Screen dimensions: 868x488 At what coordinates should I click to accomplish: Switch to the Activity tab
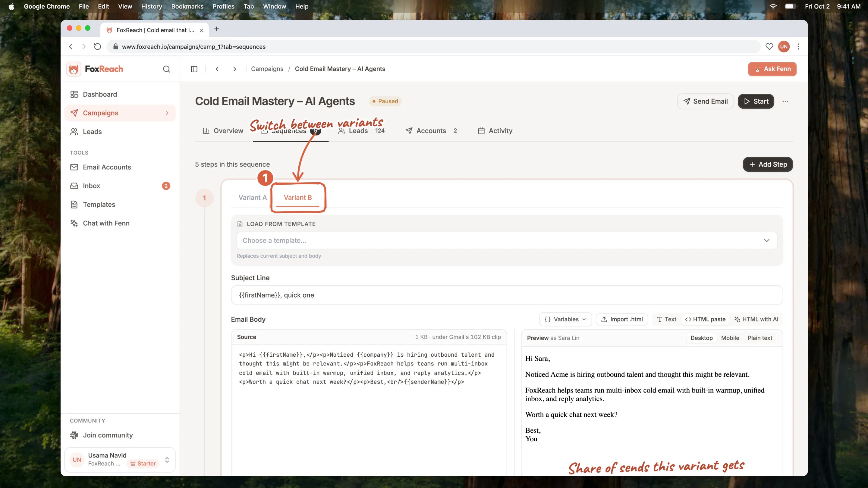click(495, 131)
